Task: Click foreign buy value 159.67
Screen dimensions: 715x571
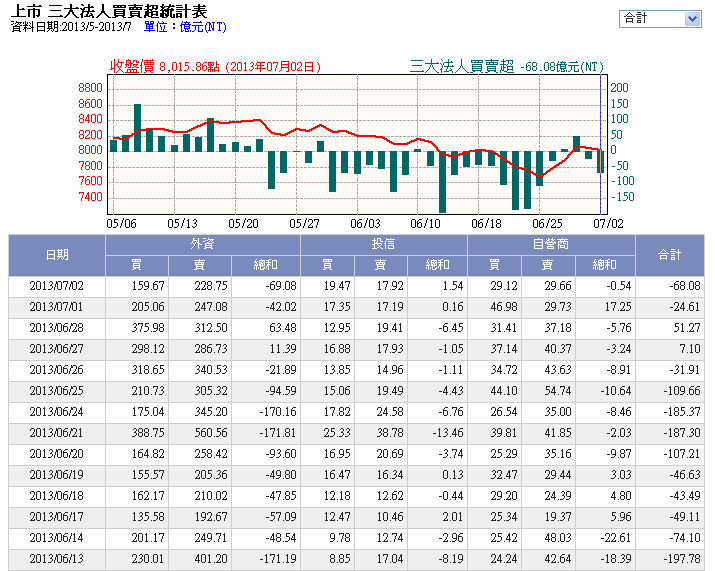Action: (148, 286)
